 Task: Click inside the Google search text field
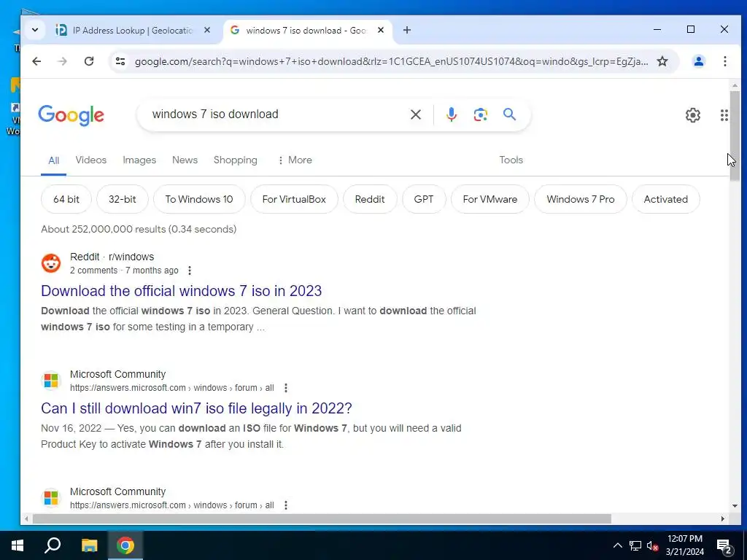pyautogui.click(x=276, y=114)
